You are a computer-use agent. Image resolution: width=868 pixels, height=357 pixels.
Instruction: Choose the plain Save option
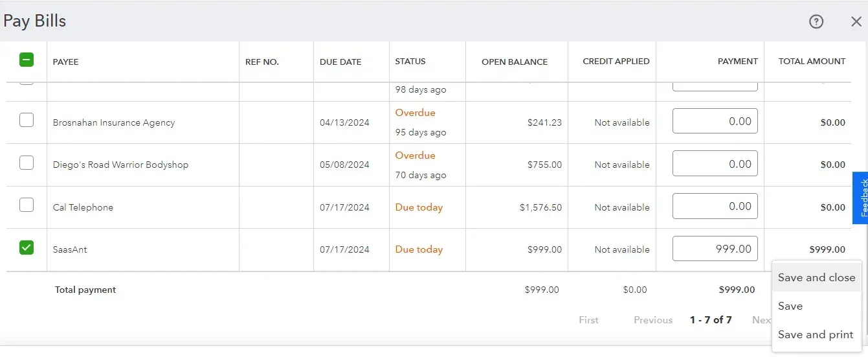coord(816,306)
